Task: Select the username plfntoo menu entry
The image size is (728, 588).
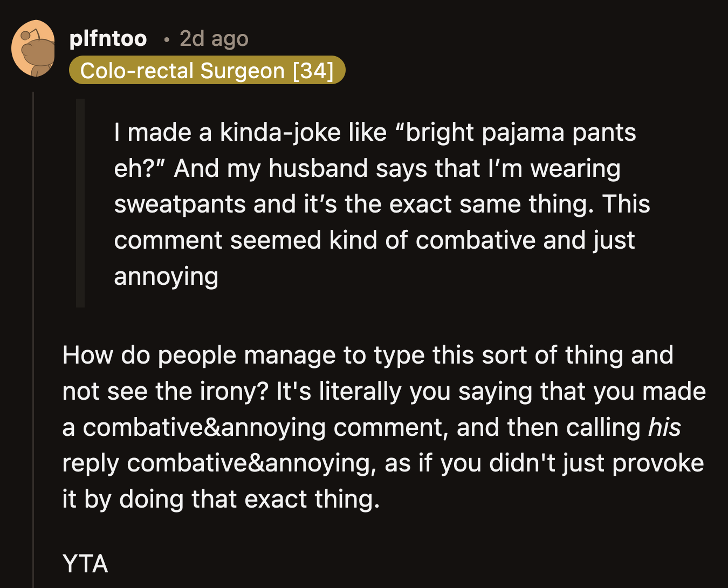Action: point(107,38)
